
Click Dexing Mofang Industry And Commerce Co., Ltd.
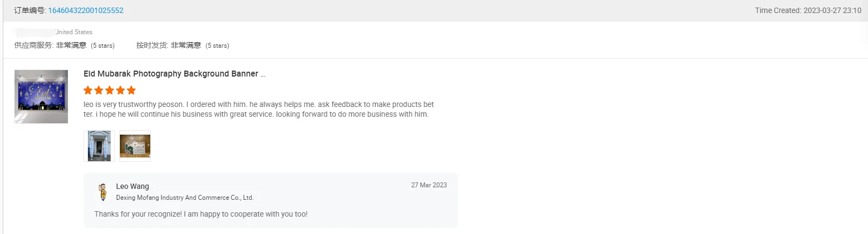click(184, 198)
